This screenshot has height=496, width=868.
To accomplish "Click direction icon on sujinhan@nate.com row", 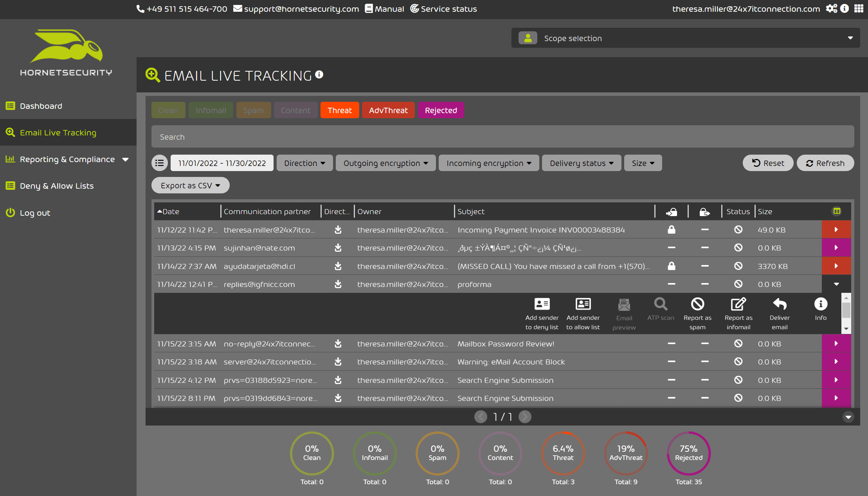I will pyautogui.click(x=338, y=248).
